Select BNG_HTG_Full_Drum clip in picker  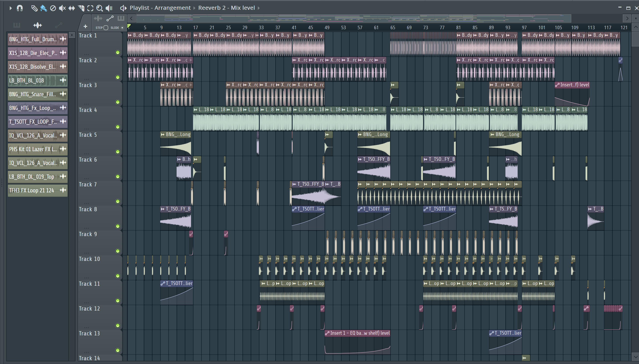37,39
